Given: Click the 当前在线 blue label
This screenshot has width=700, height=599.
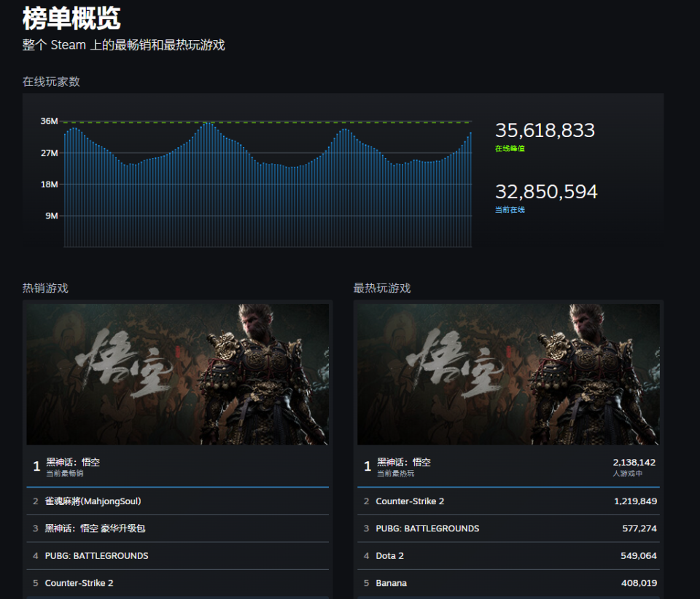Looking at the screenshot, I should 510,210.
